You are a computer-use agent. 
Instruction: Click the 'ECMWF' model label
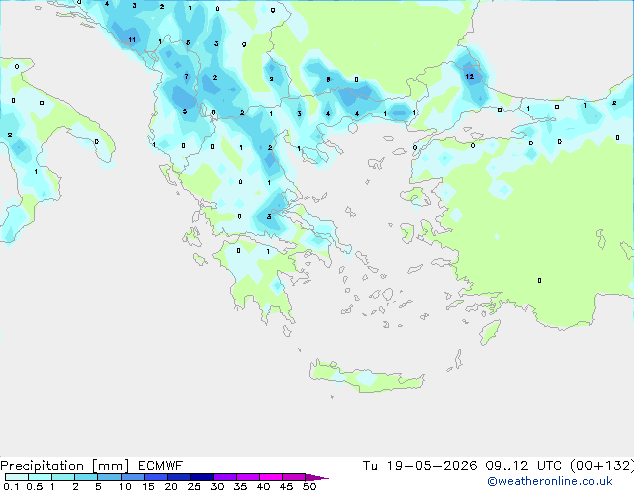click(160, 466)
